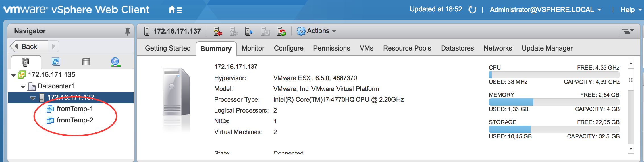Click the summary scrollbar down arrow

pyautogui.click(x=631, y=149)
